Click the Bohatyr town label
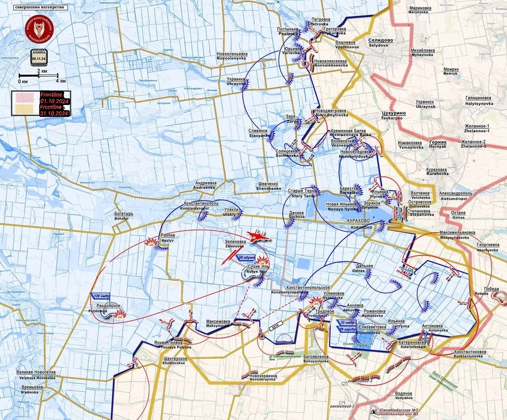The height and width of the screenshot is (420, 507). (124, 216)
